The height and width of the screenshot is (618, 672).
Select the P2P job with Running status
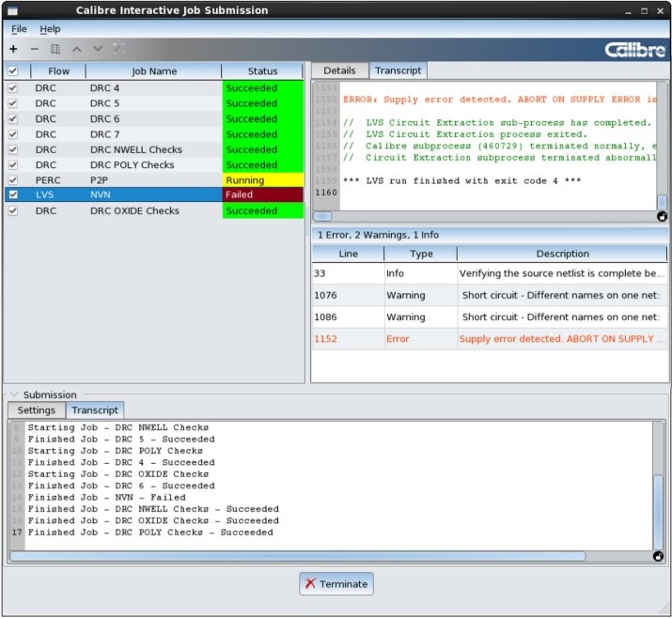(x=154, y=180)
